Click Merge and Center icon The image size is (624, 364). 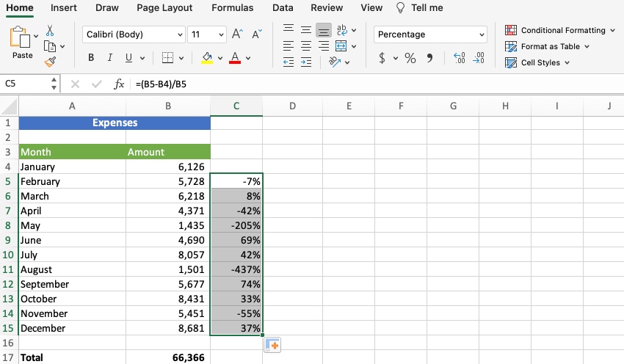341,46
